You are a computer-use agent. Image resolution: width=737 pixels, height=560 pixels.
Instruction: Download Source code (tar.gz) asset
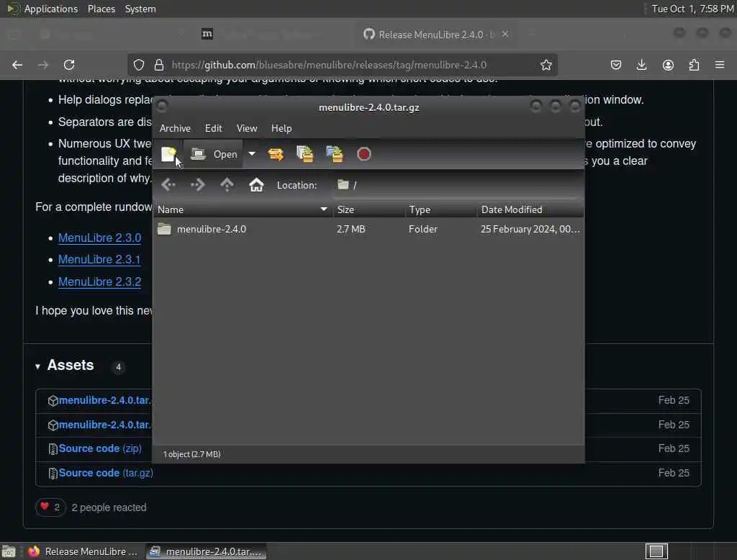pos(106,473)
